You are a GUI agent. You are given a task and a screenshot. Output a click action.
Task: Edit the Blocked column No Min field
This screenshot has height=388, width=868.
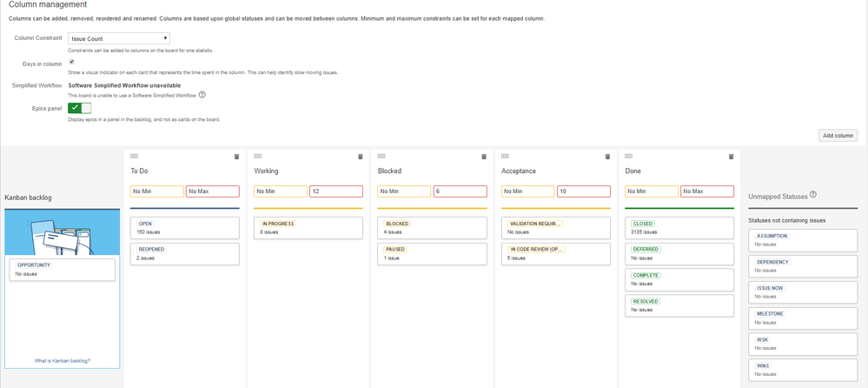point(404,191)
